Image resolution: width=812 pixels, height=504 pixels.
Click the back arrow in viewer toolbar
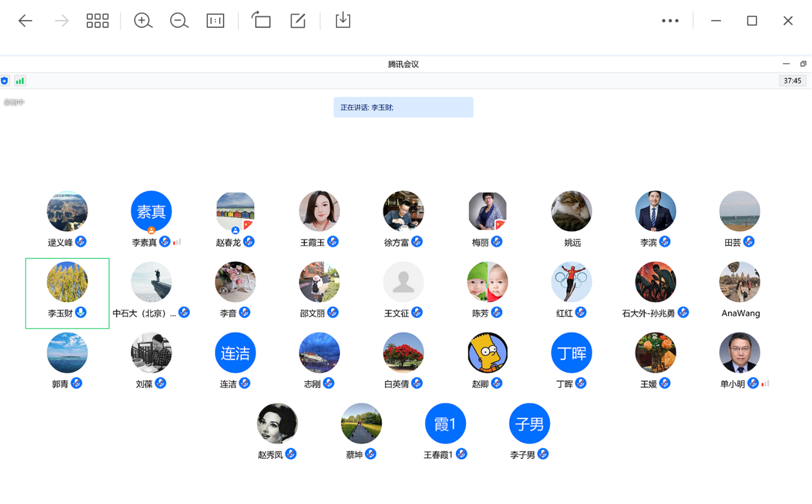tap(25, 21)
